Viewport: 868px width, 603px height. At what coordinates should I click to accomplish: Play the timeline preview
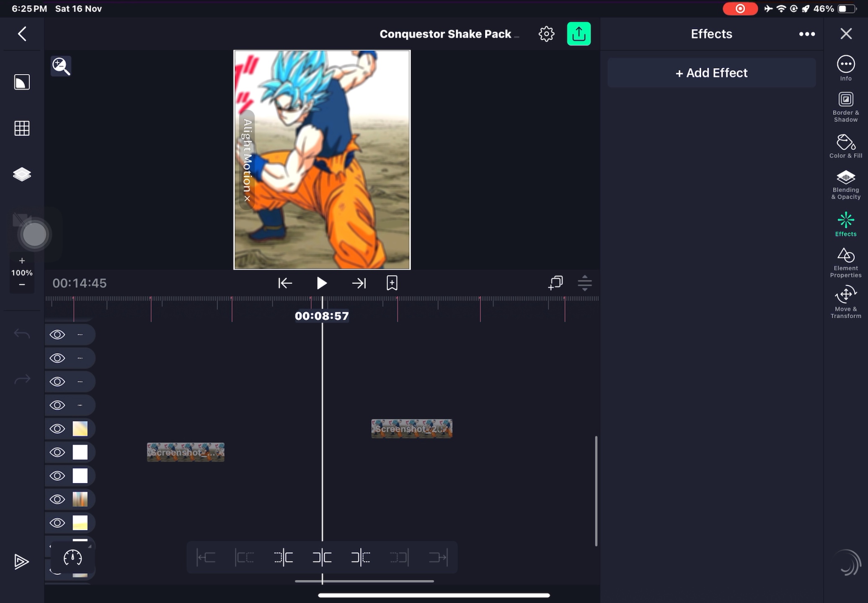click(x=321, y=283)
